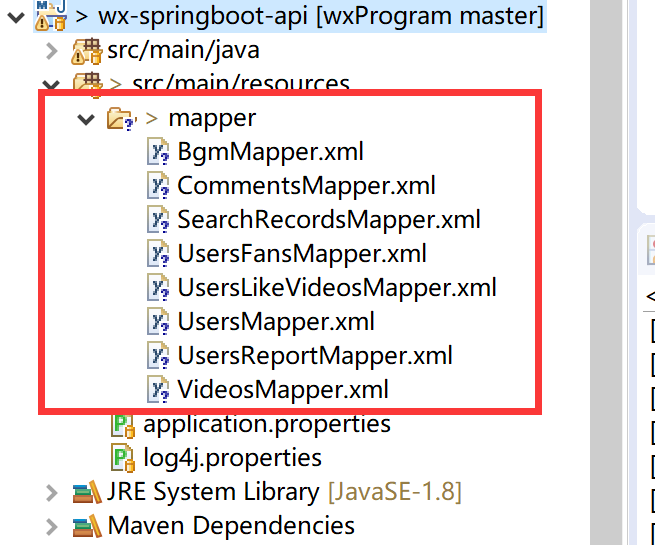Select BgmMapper.xml in the tree

(x=270, y=152)
